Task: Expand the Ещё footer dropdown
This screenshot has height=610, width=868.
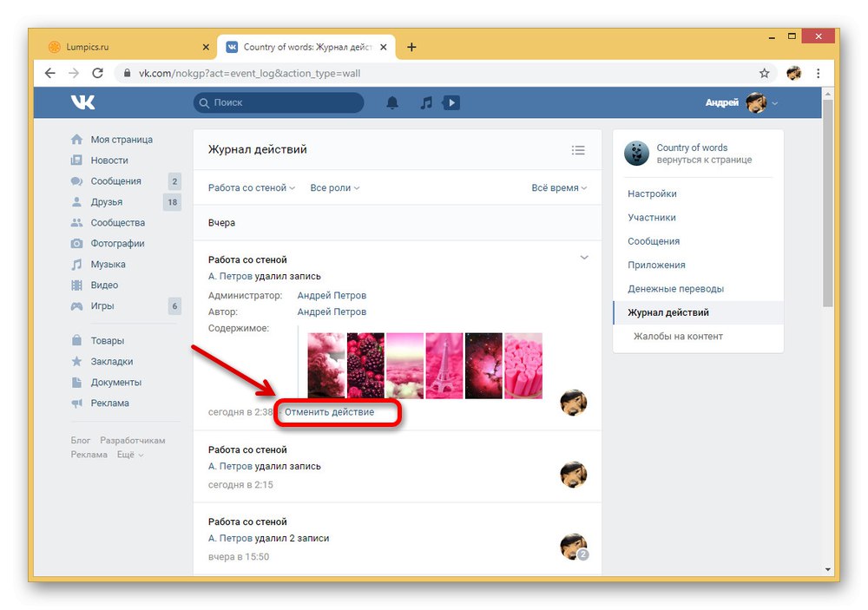Action: coord(130,455)
